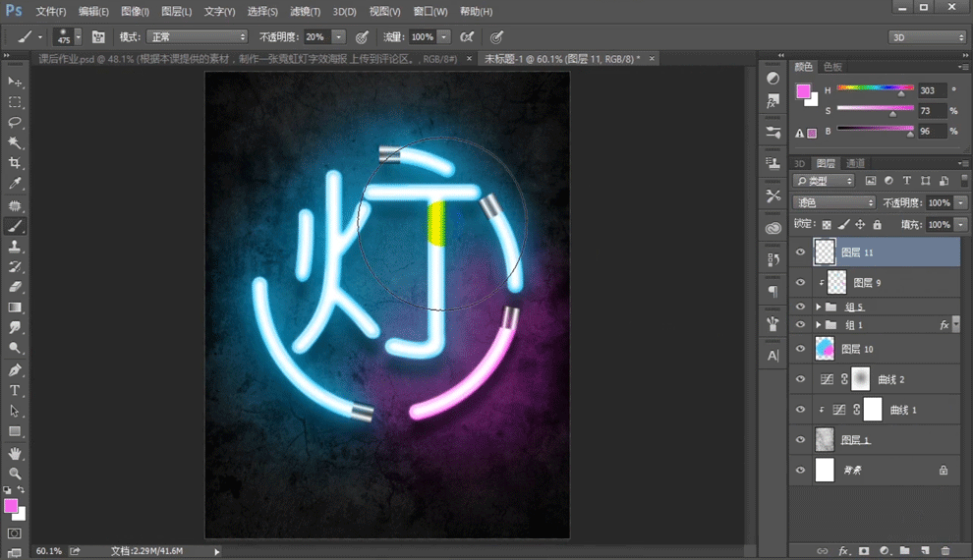Screen dimensions: 973x560
Task: Open the brush panel toggle icon
Action: point(98,37)
